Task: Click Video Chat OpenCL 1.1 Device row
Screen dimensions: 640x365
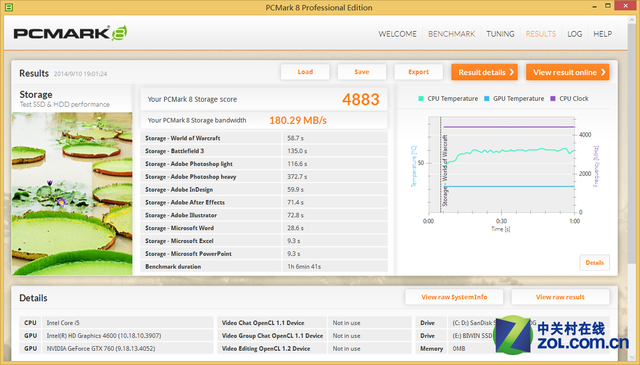Action: 314,323
